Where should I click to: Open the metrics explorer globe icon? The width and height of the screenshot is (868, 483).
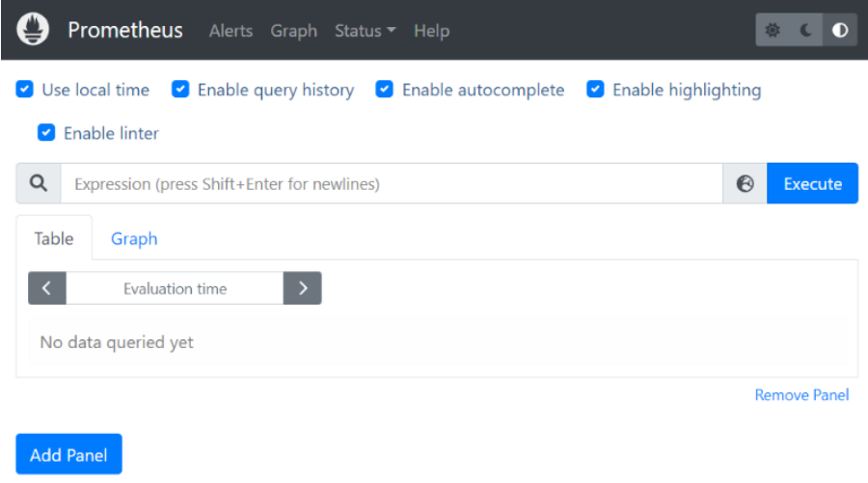click(x=745, y=183)
